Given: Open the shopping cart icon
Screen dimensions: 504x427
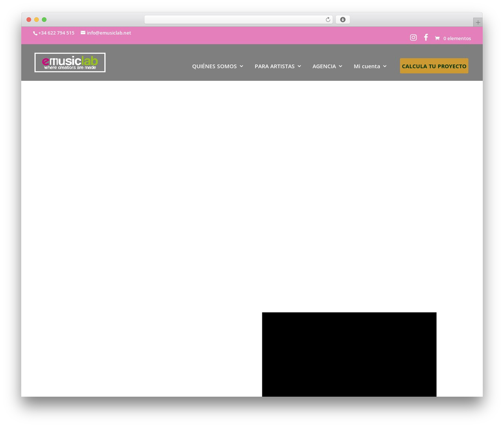Looking at the screenshot, I should (437, 38).
